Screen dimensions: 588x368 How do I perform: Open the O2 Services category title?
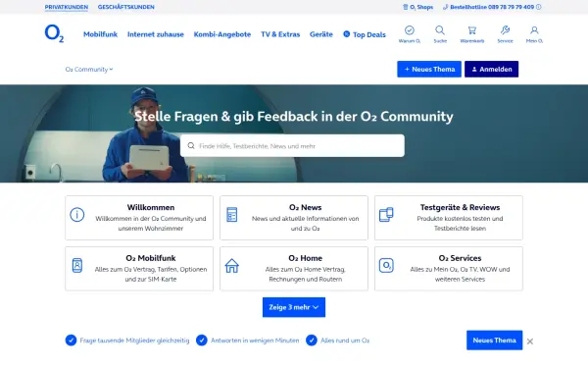461,258
